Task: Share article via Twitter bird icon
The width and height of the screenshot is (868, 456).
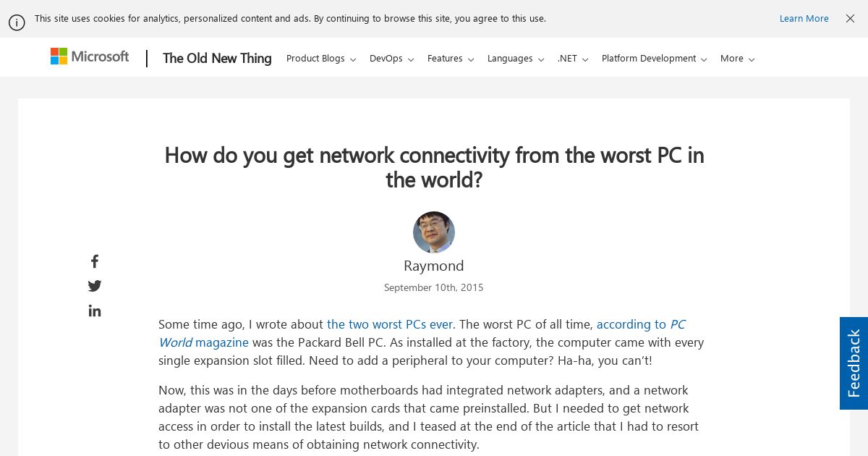Action: click(x=95, y=286)
